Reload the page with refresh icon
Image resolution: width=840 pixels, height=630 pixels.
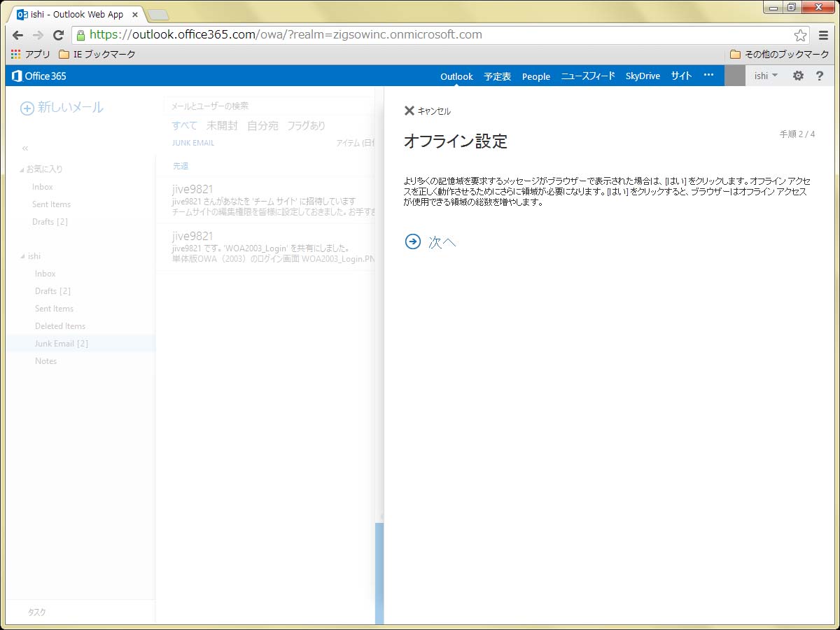click(x=59, y=35)
